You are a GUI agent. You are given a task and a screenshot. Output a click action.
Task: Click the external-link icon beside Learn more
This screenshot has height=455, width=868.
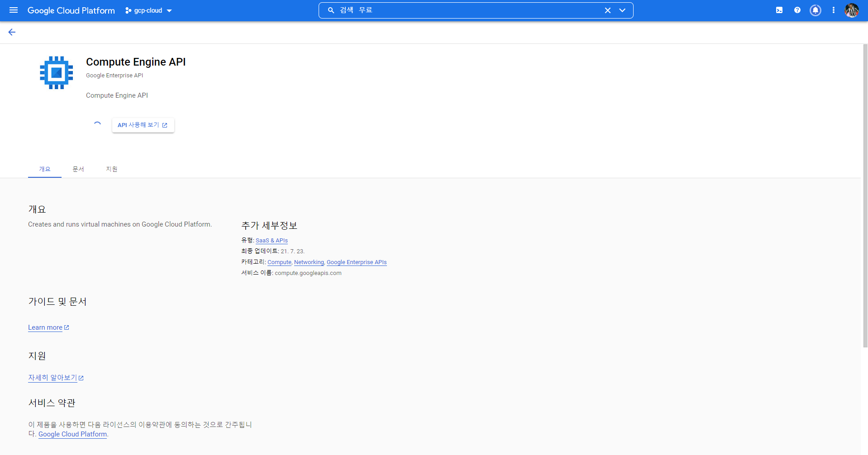tap(67, 327)
